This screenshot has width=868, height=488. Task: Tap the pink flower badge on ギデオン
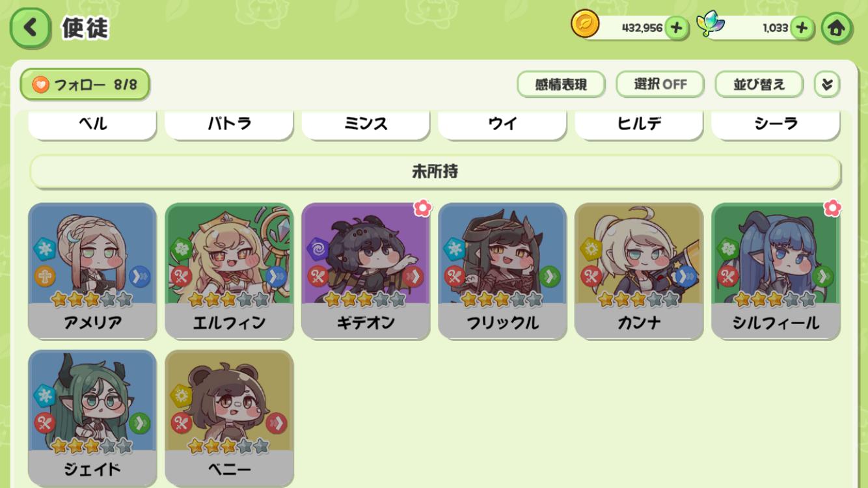point(423,208)
